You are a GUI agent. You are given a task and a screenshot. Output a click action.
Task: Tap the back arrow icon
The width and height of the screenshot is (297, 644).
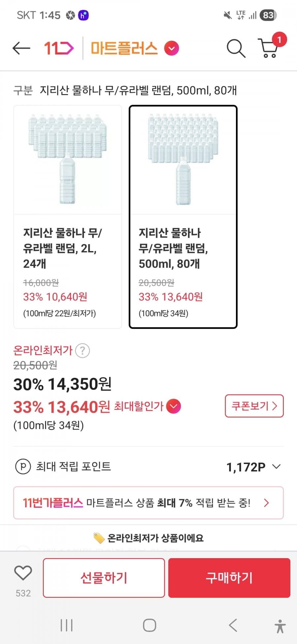21,49
